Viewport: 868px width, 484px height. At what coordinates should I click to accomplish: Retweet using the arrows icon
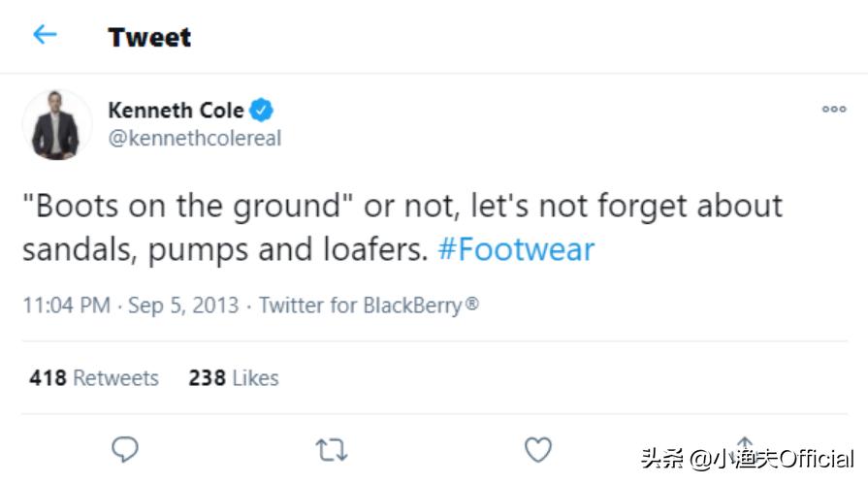(x=332, y=449)
